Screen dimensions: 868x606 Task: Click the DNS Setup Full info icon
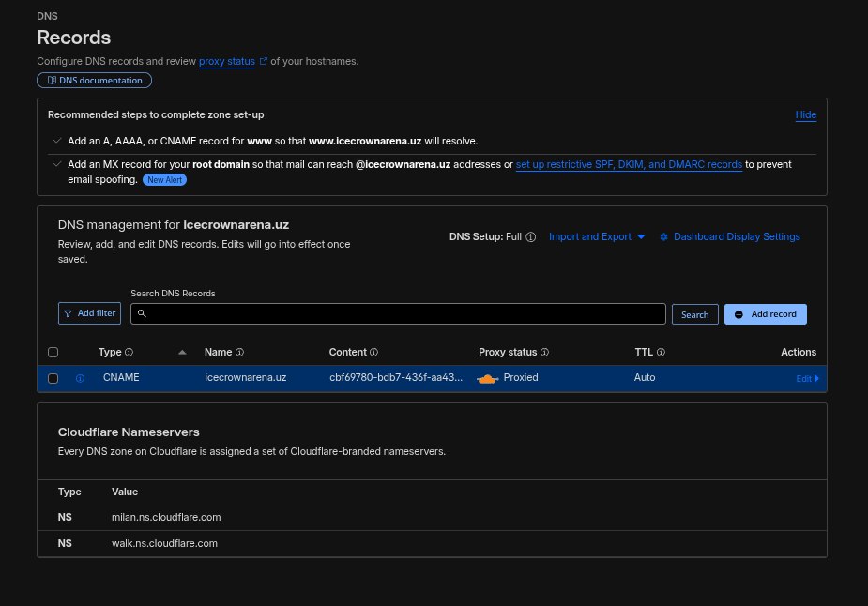(x=530, y=237)
